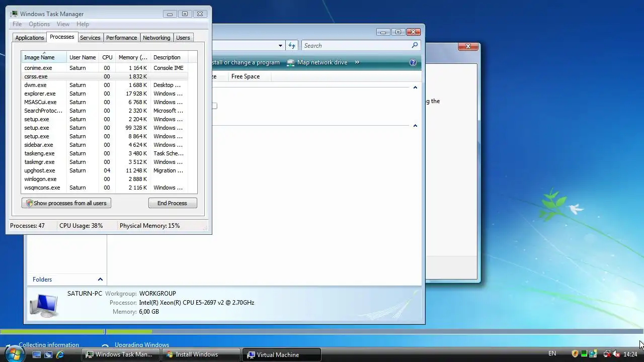Sort processes by CPU column
Viewport: 644px width, 362px height.
click(107, 57)
